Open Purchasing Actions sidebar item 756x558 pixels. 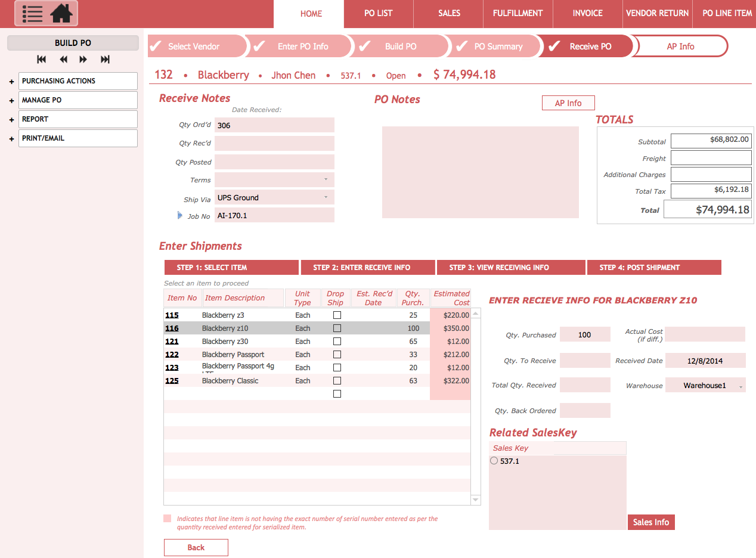pos(78,81)
